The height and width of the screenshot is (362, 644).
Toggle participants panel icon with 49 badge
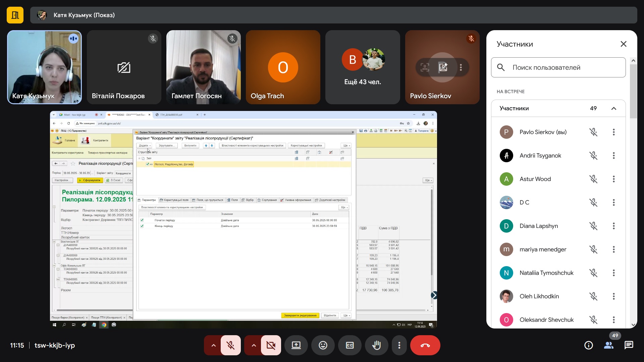pyautogui.click(x=608, y=345)
